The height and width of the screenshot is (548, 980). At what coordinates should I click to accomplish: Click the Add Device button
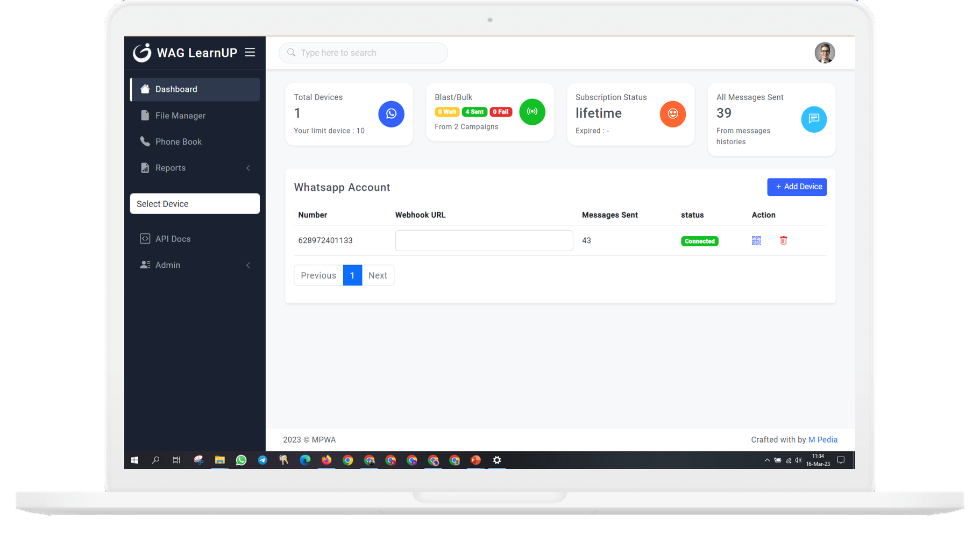coord(797,187)
